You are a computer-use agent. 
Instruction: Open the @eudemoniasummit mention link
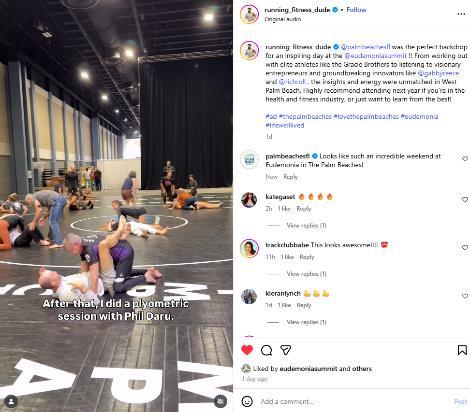point(376,56)
